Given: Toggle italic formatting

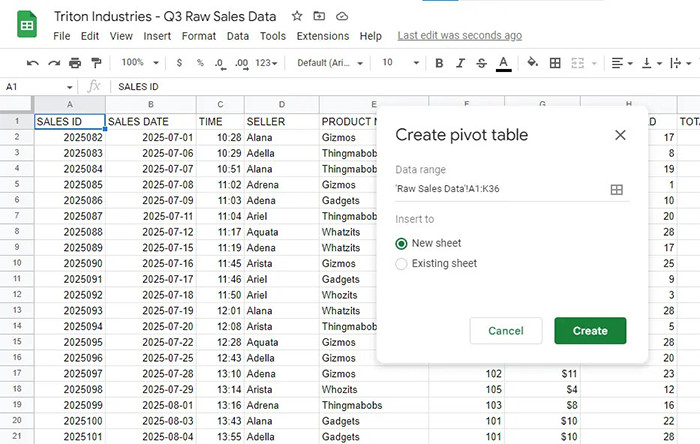Looking at the screenshot, I should pos(460,63).
